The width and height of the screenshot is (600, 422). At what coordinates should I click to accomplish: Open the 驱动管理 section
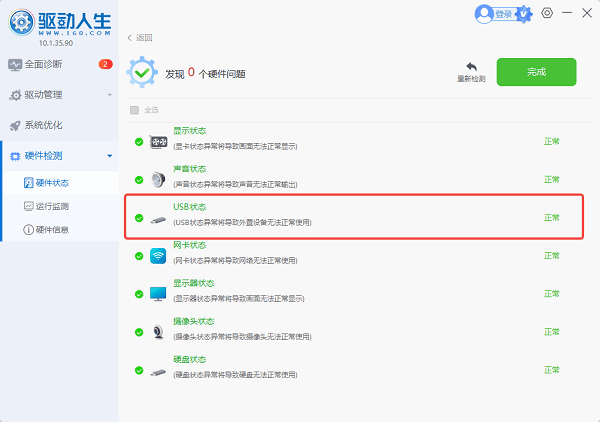60,95
